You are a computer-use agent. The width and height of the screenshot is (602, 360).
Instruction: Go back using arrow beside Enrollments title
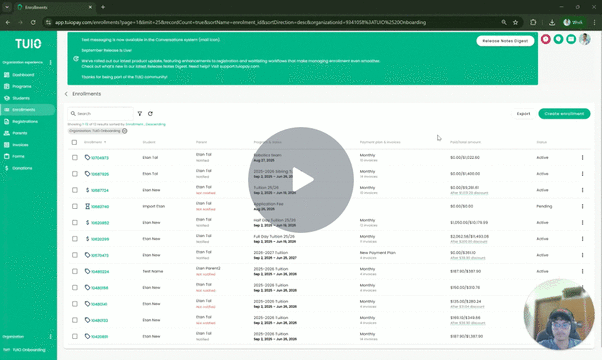[66, 94]
